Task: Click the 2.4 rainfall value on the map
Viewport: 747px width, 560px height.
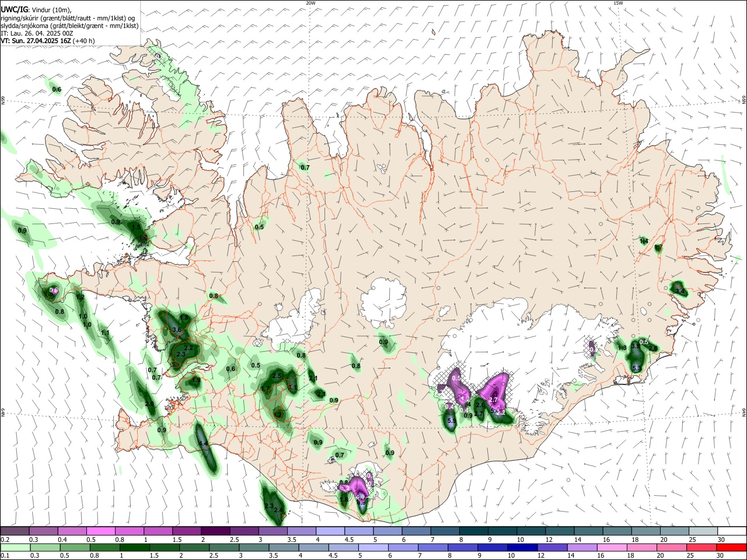Action: [x=278, y=510]
